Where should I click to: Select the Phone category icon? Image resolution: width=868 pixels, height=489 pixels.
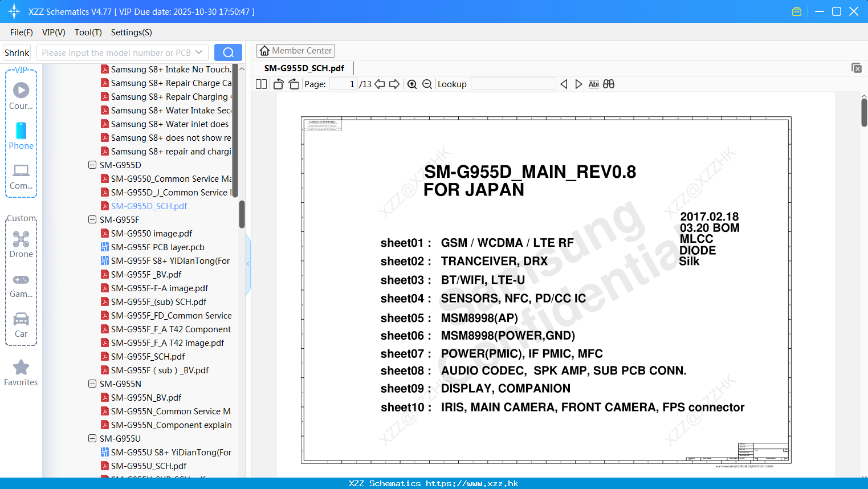pos(21,136)
